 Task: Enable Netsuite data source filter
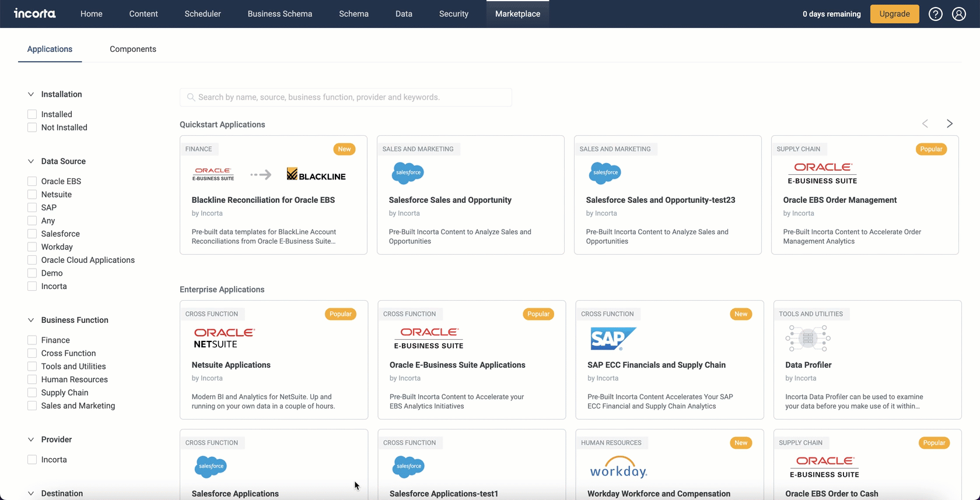pyautogui.click(x=32, y=195)
